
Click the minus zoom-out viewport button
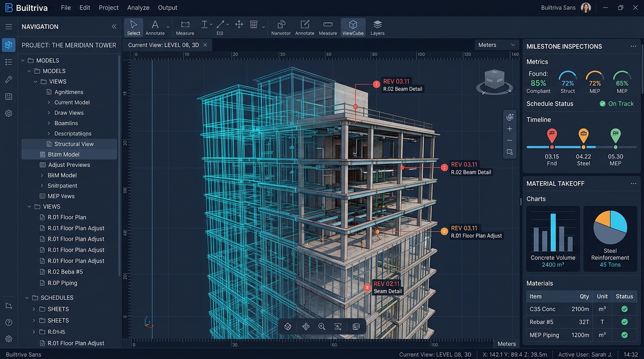tap(510, 140)
